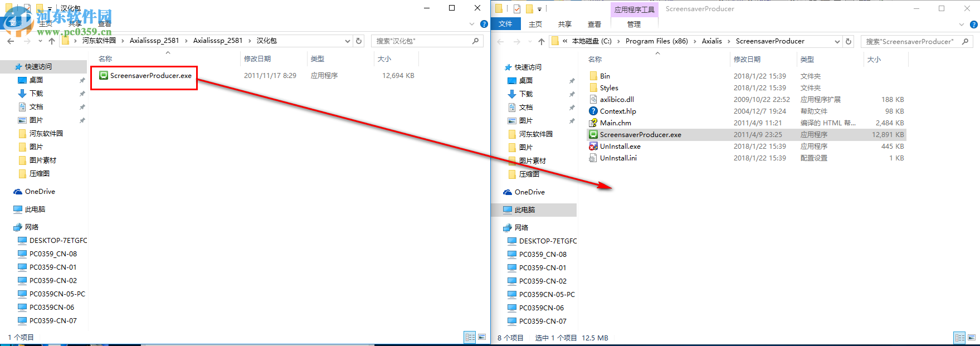The image size is (980, 346).
Task: Expand the hidden path chevron in right address bar
Action: (x=565, y=41)
